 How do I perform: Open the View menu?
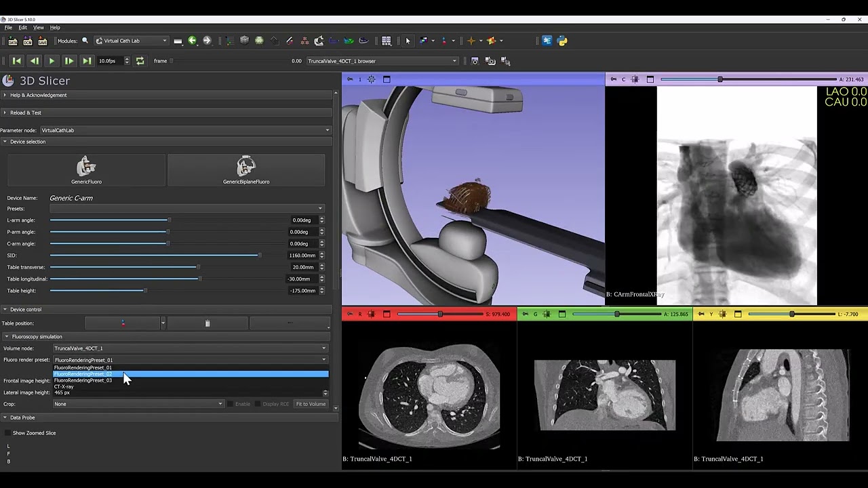pos(39,28)
